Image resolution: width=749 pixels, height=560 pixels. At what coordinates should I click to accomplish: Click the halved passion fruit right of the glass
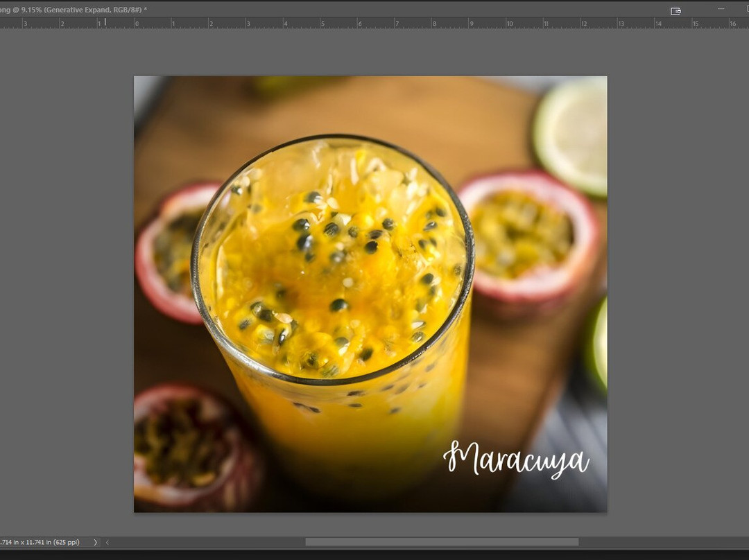point(528,236)
